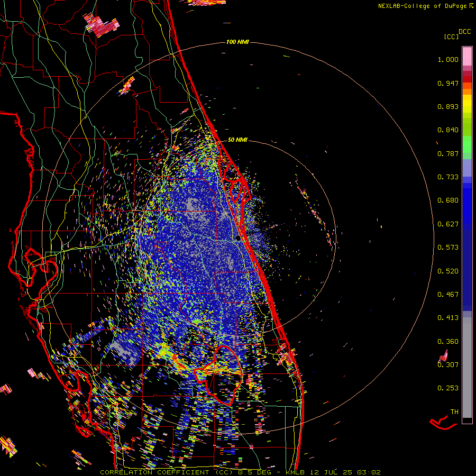Click the "[CC]" label above the color bar

[451, 36]
